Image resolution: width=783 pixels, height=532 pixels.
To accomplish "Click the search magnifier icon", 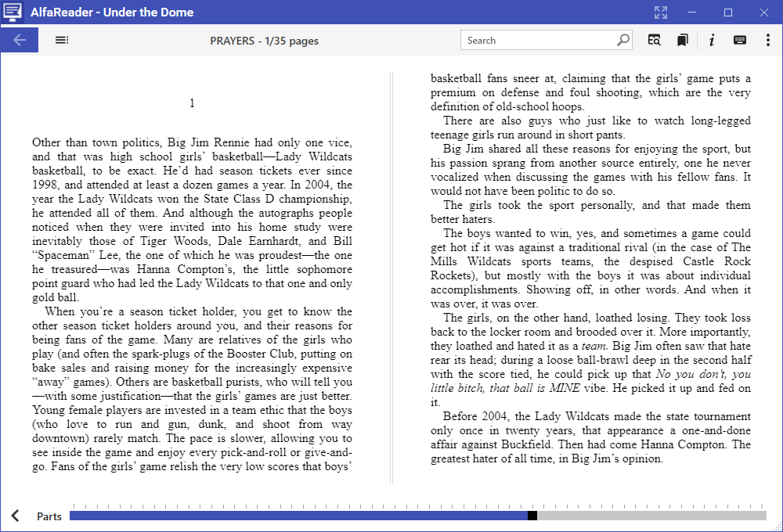I will tap(622, 40).
